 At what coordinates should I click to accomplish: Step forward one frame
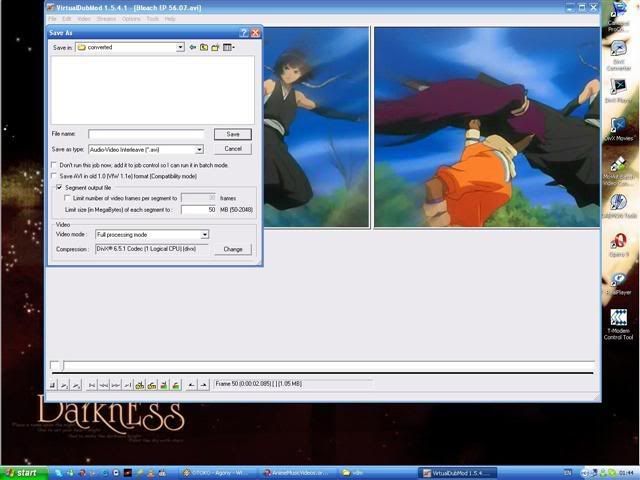pos(116,384)
